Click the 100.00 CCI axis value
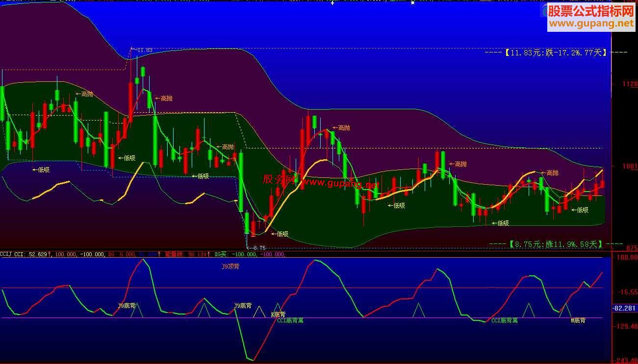The width and height of the screenshot is (638, 364). (x=628, y=257)
